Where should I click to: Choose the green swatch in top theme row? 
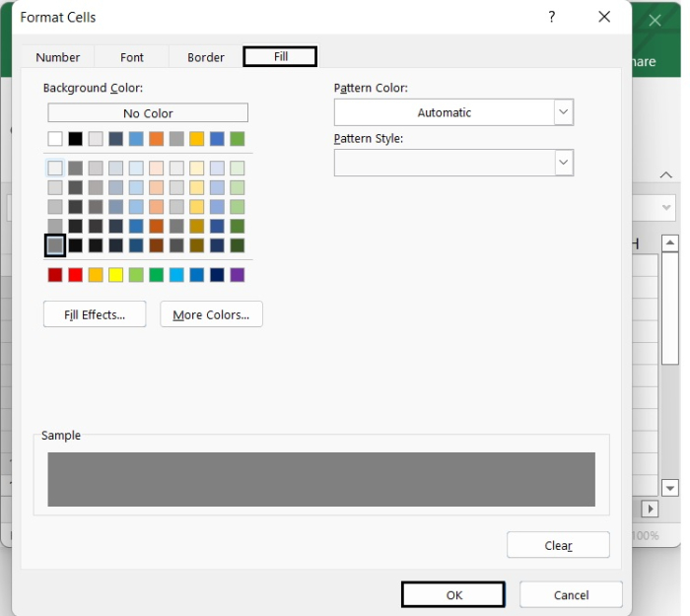(238, 139)
